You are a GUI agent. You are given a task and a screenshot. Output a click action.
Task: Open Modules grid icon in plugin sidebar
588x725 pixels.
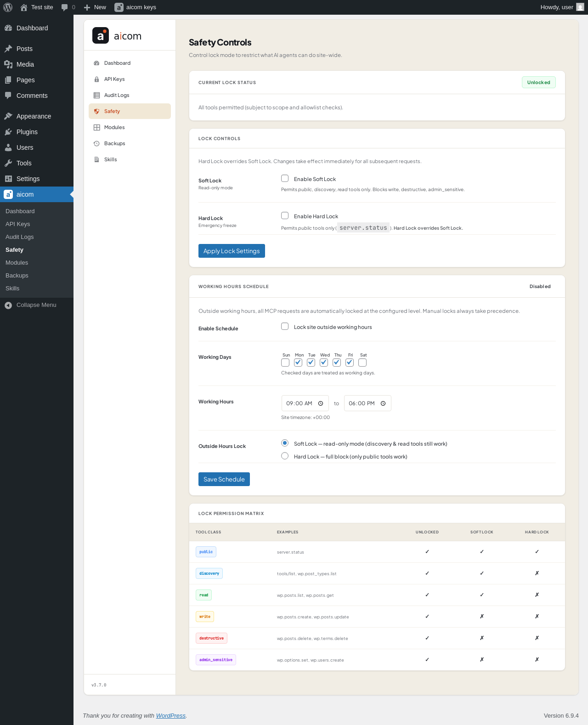tap(96, 127)
